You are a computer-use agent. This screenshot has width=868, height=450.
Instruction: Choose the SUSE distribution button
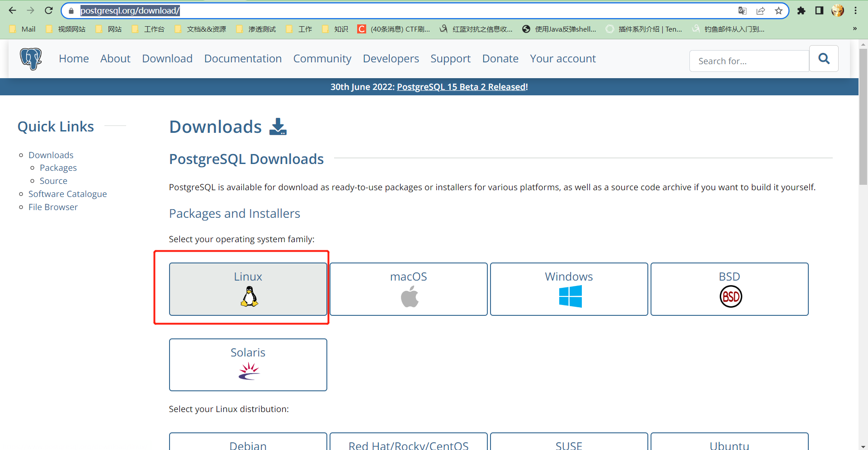pos(569,442)
